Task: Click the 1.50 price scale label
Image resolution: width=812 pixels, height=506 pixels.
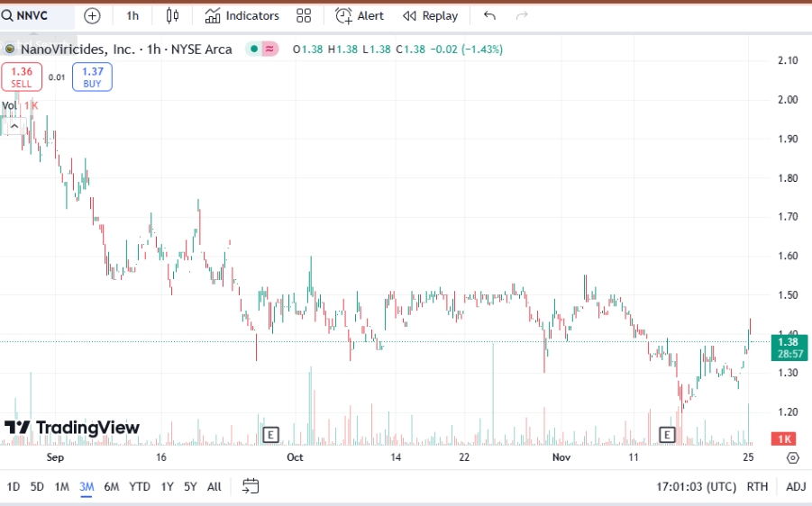Action: (x=788, y=295)
